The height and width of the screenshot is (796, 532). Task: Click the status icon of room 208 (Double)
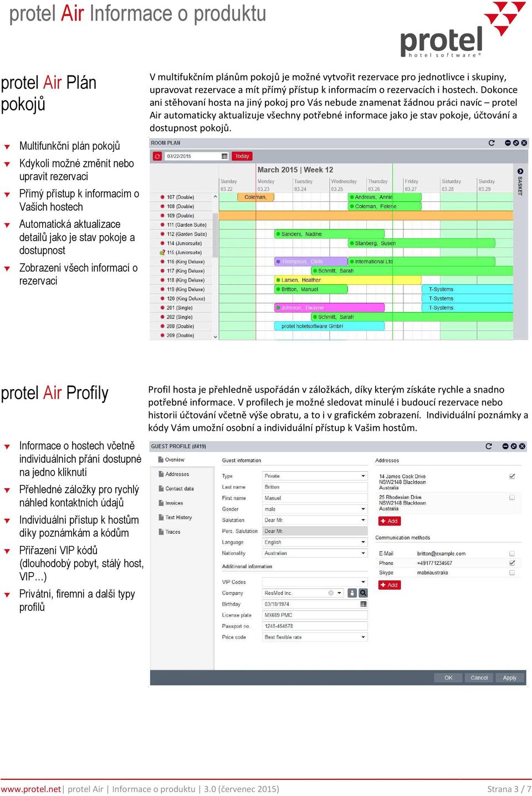(162, 326)
